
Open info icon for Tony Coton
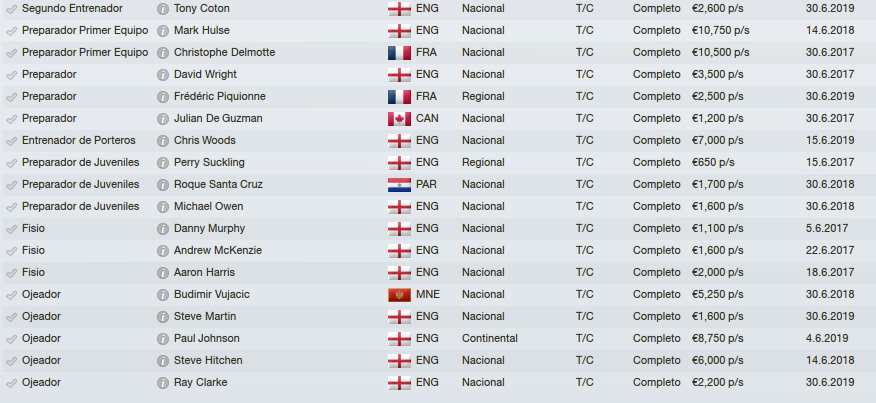point(163,9)
